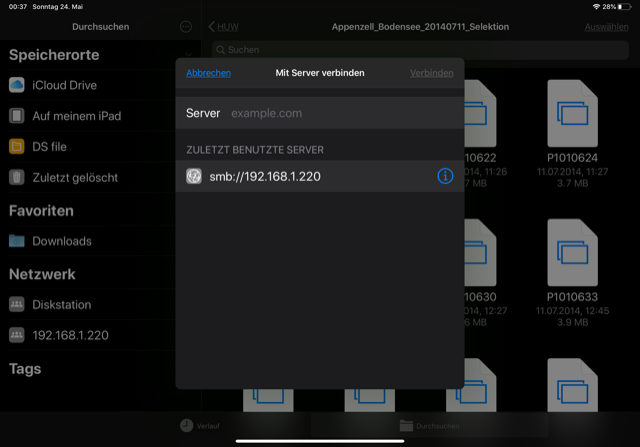Select the Diskstation network server

[61, 305]
